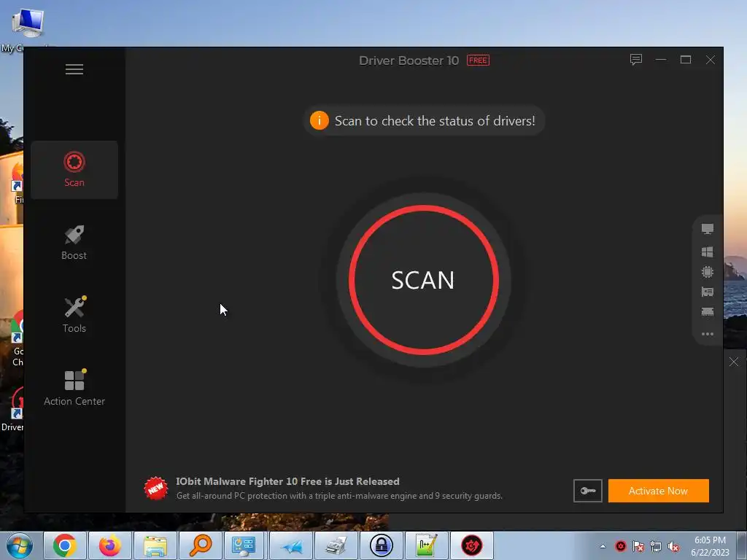Open Action Center flag tray icon

pos(638,546)
